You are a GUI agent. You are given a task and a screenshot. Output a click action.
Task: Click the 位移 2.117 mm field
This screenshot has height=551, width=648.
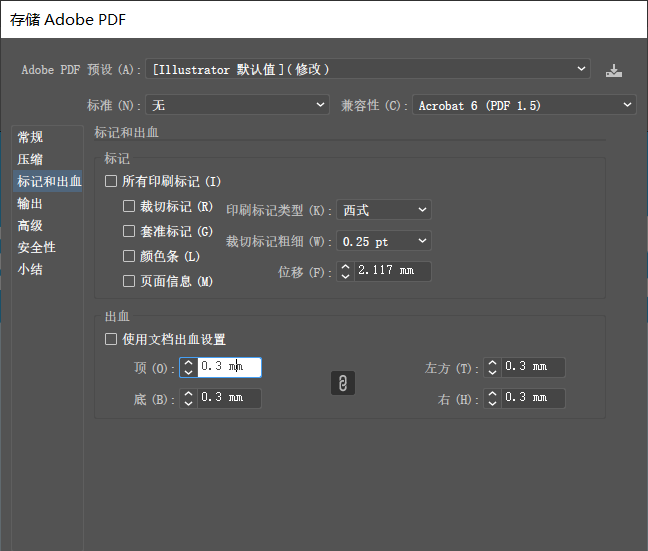coord(392,271)
